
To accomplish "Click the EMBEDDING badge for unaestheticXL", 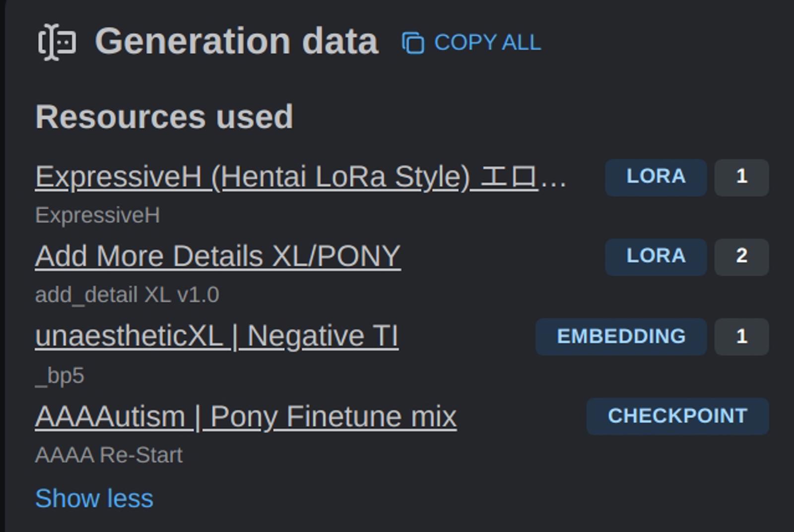I will (x=620, y=336).
